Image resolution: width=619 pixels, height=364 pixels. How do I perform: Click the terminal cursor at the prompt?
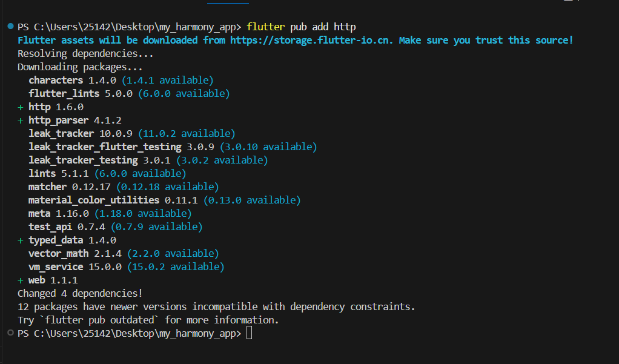249,333
